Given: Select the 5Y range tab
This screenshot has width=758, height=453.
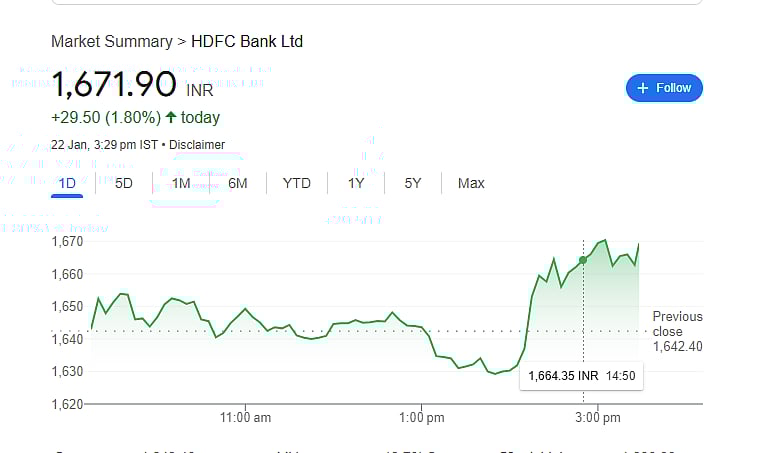Looking at the screenshot, I should pos(413,183).
